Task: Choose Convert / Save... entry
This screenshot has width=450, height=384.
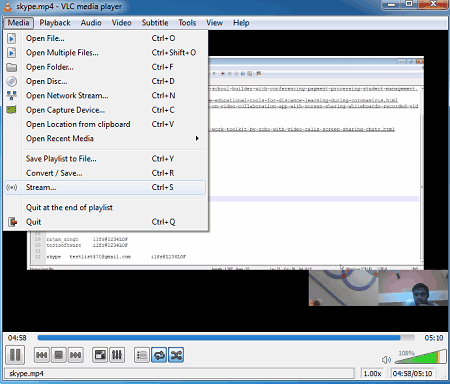Action: 105,173
